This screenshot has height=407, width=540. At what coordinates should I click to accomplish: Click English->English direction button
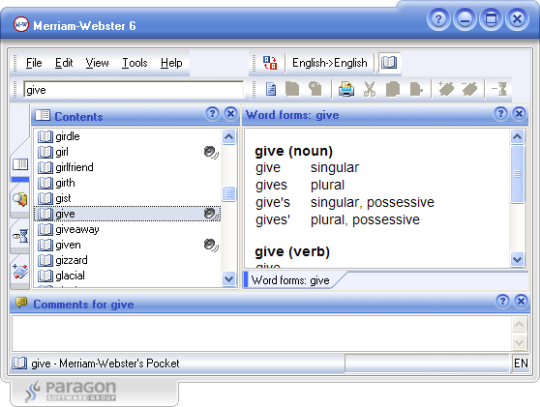pyautogui.click(x=330, y=63)
